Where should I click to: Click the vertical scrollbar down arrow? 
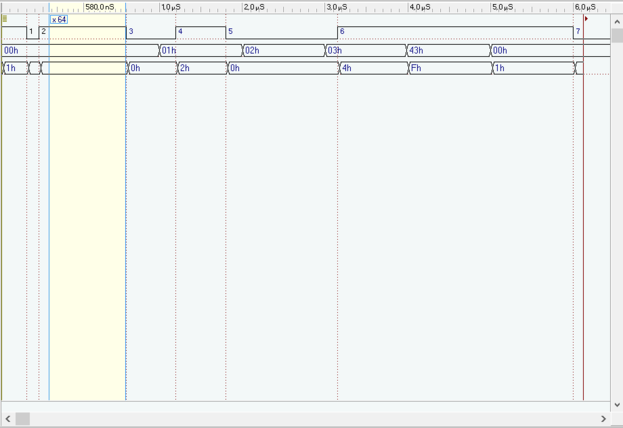(617, 405)
